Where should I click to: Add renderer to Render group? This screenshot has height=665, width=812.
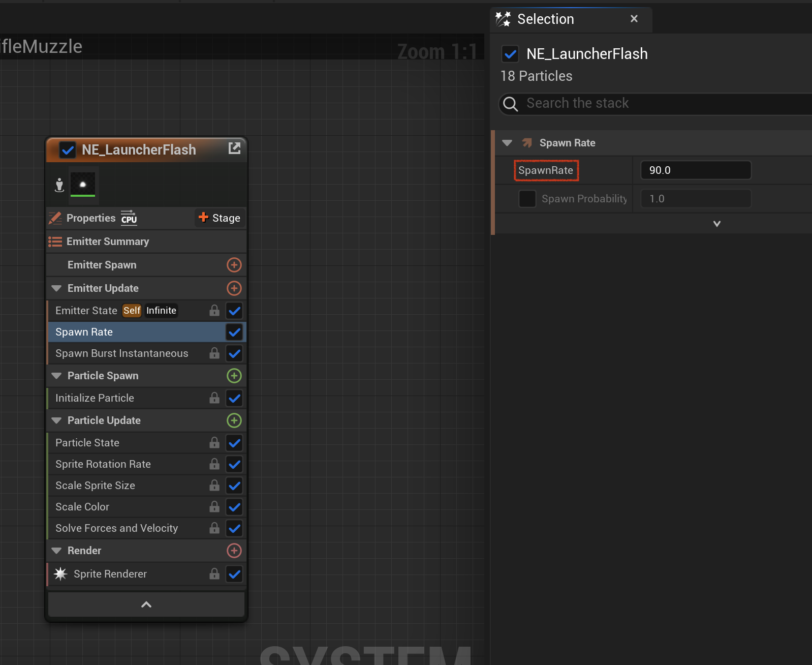tap(234, 551)
